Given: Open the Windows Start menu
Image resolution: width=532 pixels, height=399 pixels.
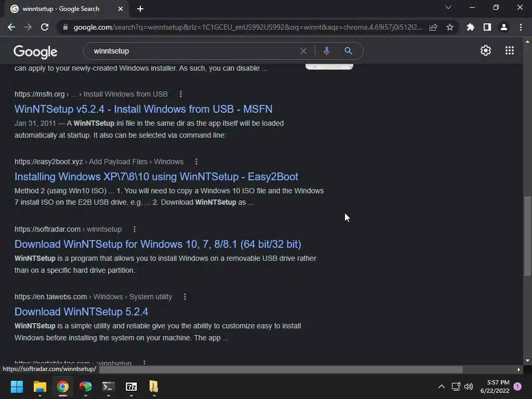Looking at the screenshot, I should pos(17,387).
